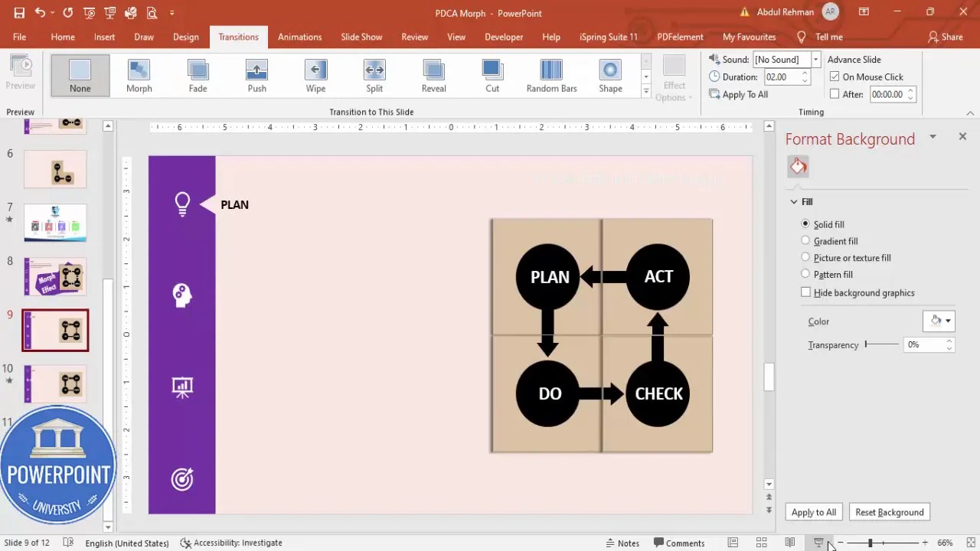The width and height of the screenshot is (980, 551).
Task: Check Hide background graphics
Action: tap(805, 292)
